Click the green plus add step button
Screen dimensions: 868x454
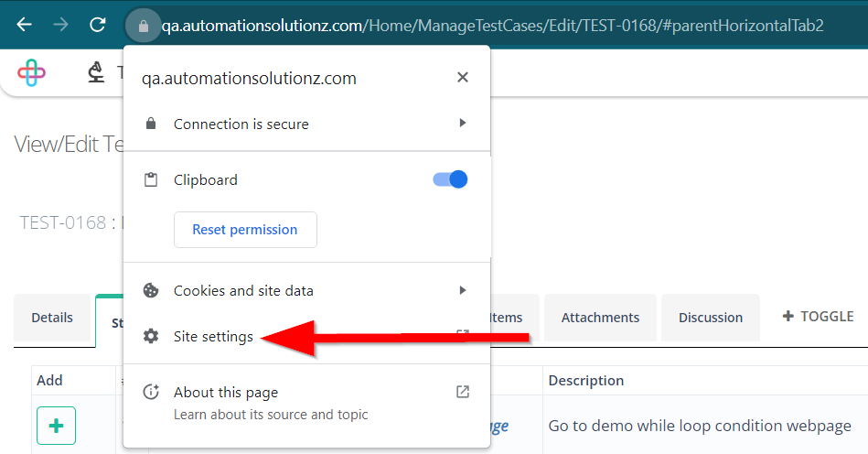pos(56,426)
